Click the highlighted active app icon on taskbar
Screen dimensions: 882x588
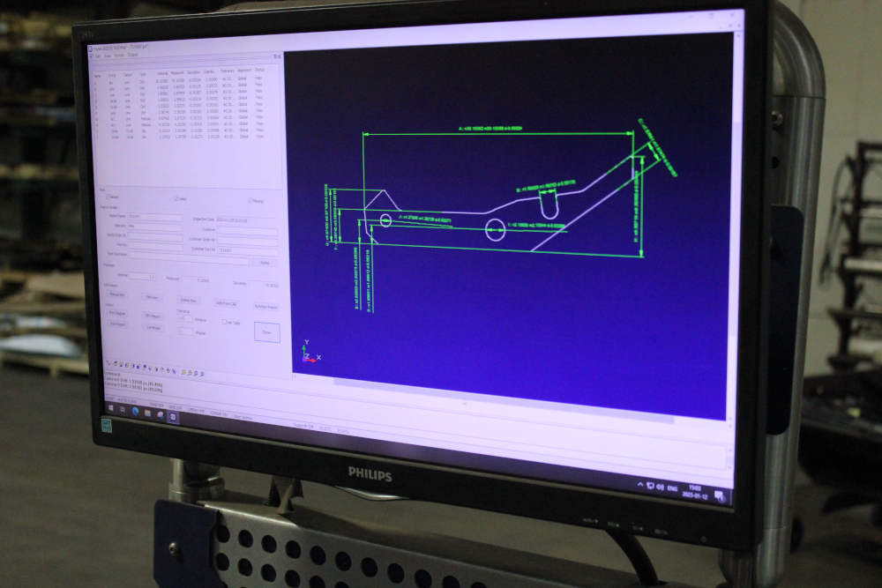pyautogui.click(x=173, y=417)
